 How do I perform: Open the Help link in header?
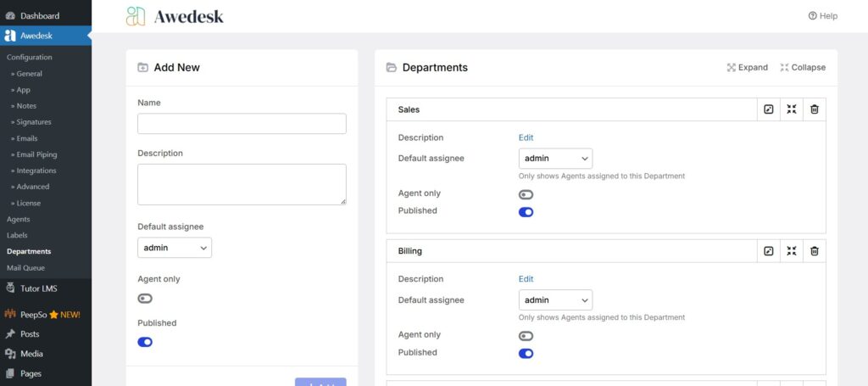(x=823, y=16)
